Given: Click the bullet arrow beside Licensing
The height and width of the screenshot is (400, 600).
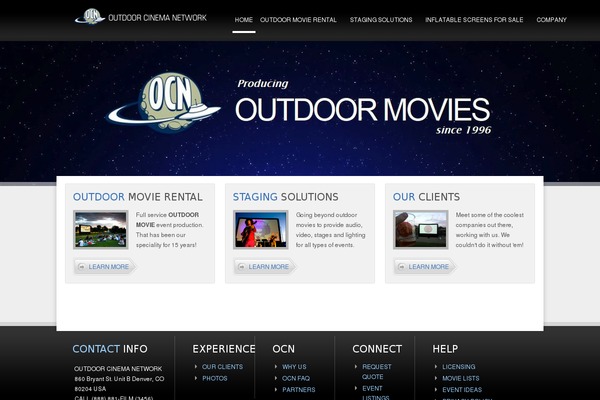Looking at the screenshot, I should pos(436,367).
